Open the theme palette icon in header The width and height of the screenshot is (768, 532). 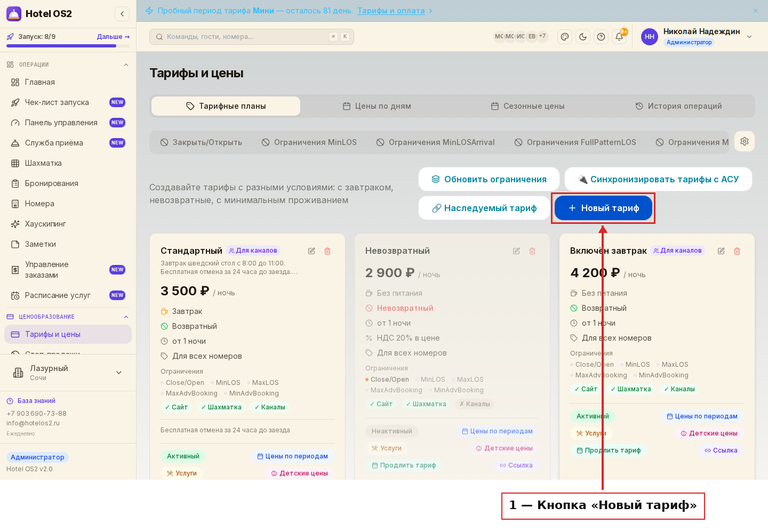coord(565,37)
